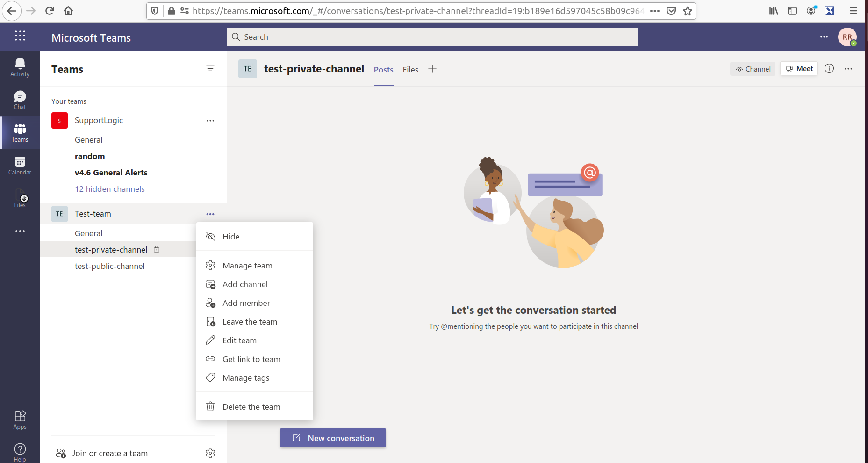Expand 12 hidden channels link
868x463 pixels.
click(110, 189)
